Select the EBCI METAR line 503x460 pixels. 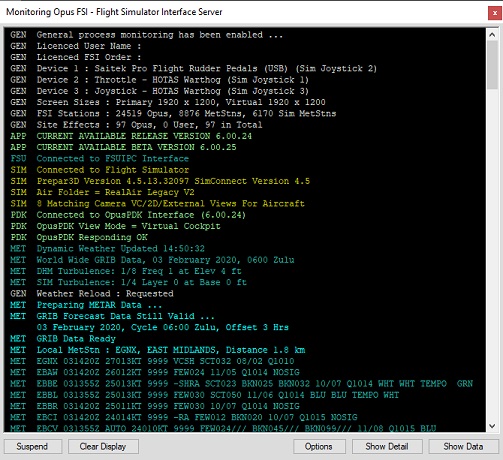point(183,417)
